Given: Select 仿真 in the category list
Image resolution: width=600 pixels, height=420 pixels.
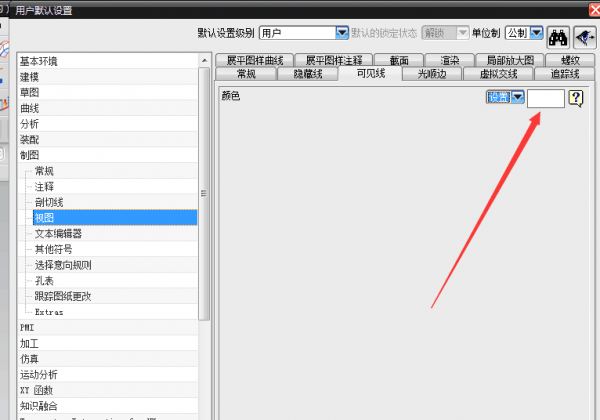Looking at the screenshot, I should pyautogui.click(x=108, y=359).
